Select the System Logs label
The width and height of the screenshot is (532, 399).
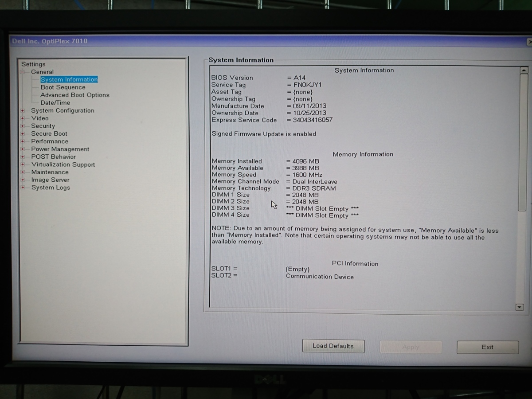coord(51,188)
